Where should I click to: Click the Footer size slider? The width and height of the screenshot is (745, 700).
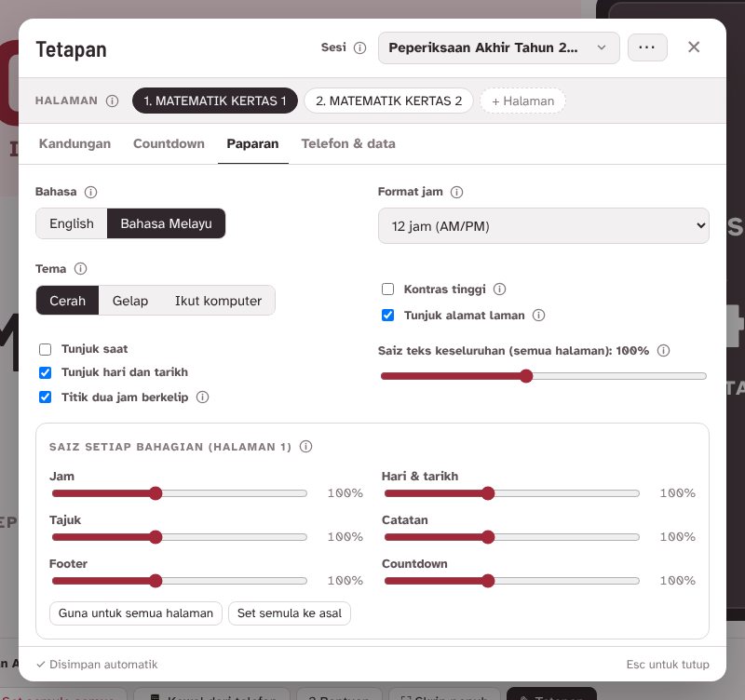pos(180,581)
